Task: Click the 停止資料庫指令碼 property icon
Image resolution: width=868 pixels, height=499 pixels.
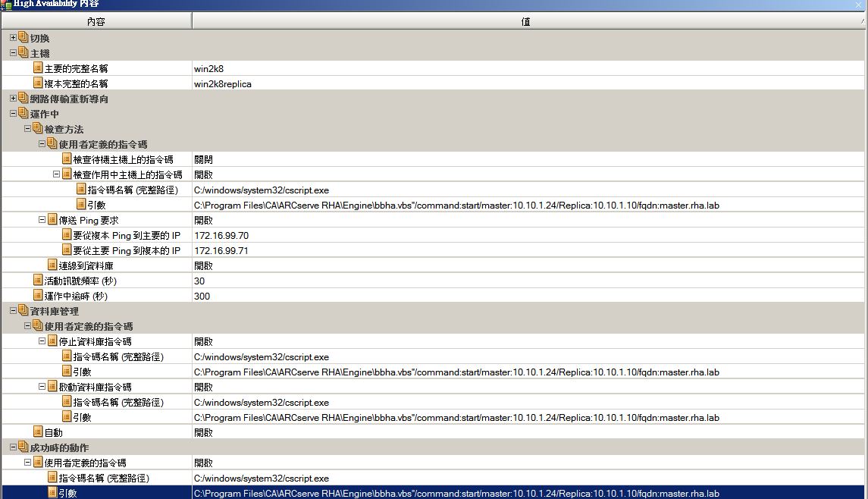Action: 52,341
